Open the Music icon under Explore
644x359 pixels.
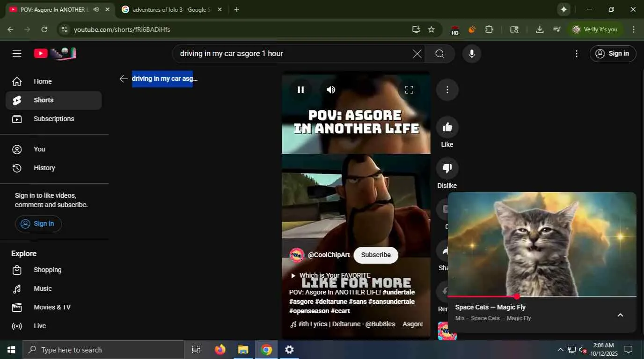point(17,288)
